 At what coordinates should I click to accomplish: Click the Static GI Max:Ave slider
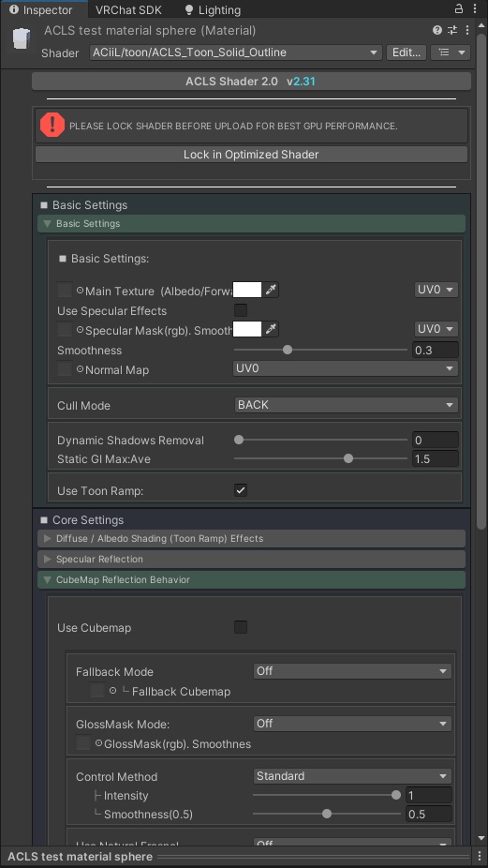coord(321,458)
